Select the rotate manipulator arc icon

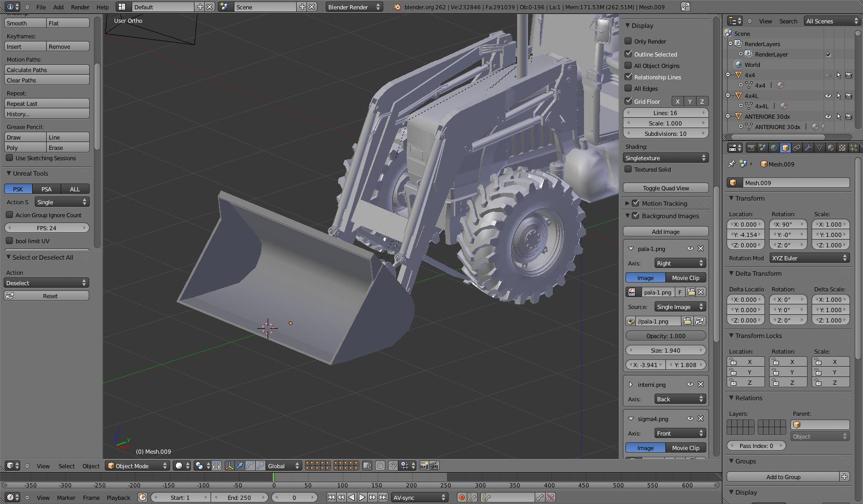[x=250, y=466]
